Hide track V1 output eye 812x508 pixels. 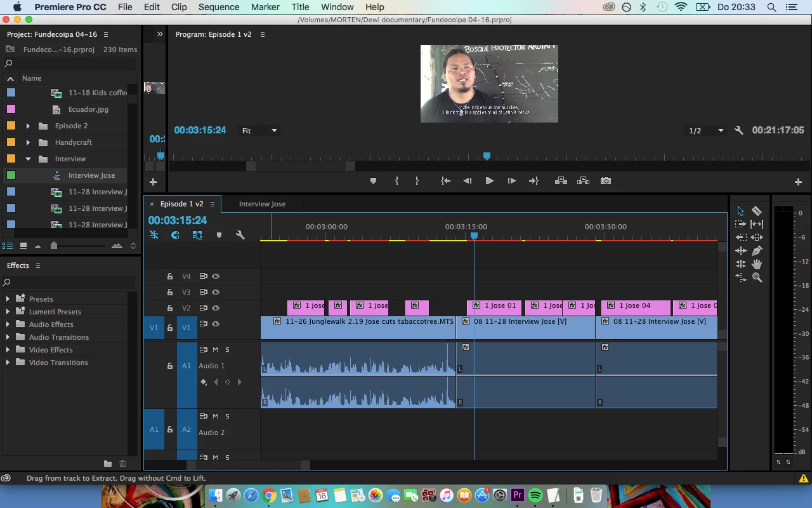[x=216, y=324]
